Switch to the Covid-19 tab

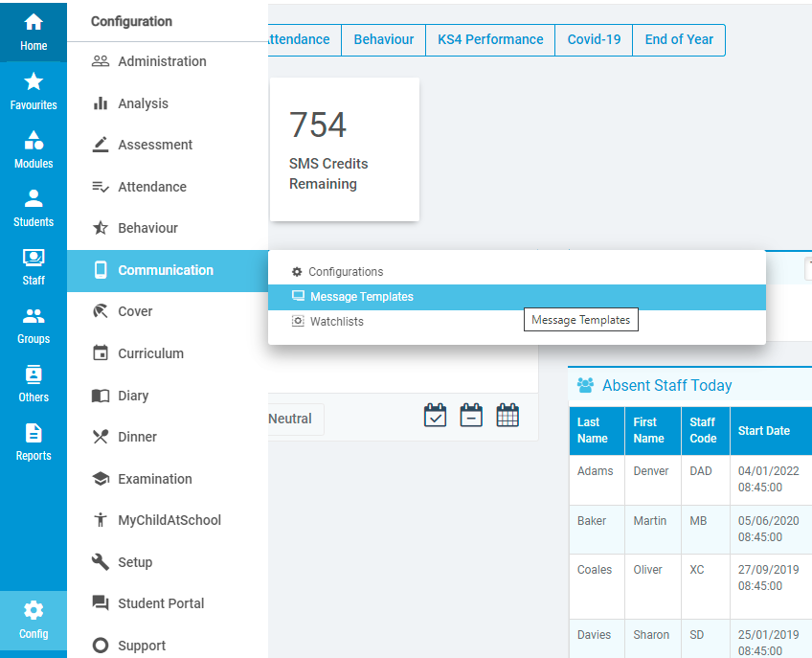tap(594, 40)
